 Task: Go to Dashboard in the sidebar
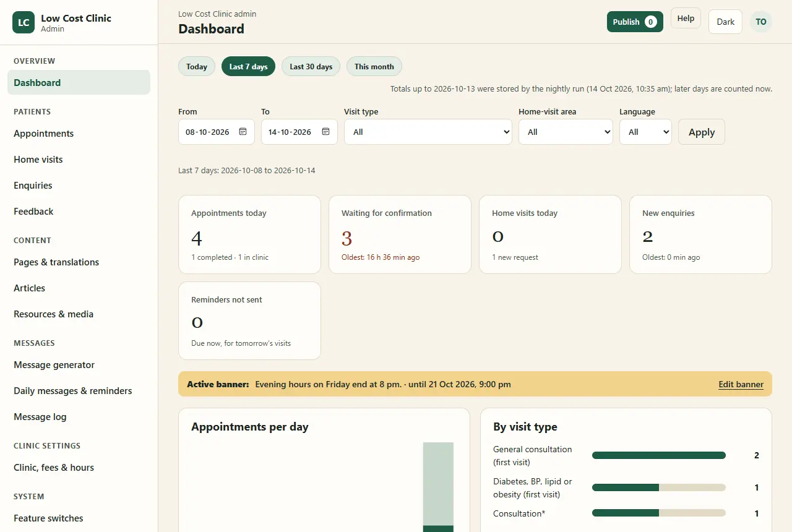tap(79, 82)
